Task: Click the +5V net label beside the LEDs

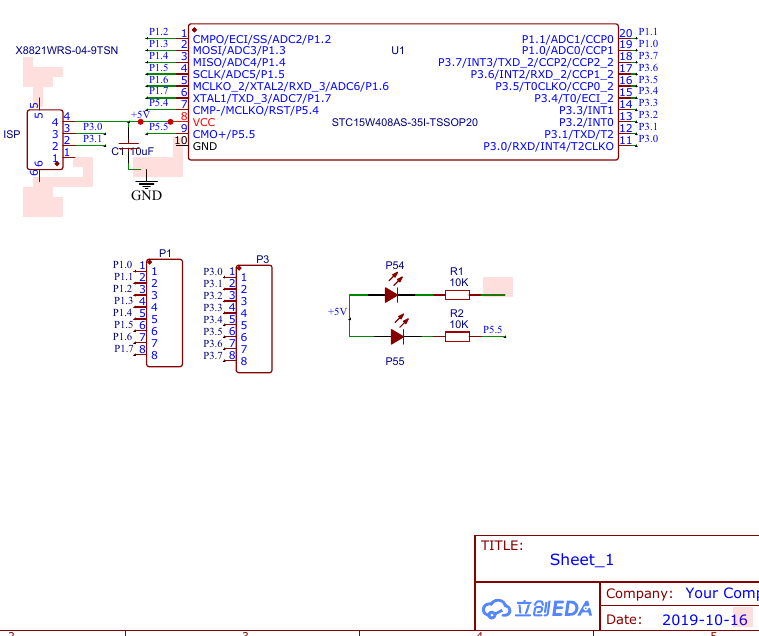Action: click(337, 311)
